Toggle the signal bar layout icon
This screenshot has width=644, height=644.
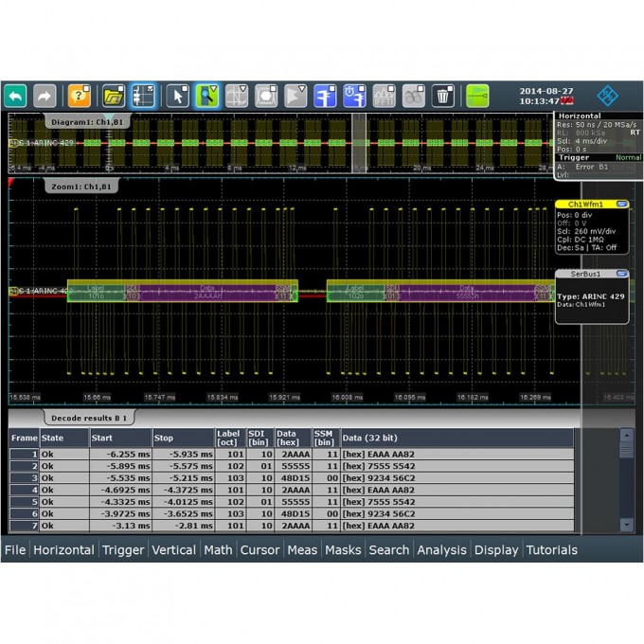coord(143,96)
